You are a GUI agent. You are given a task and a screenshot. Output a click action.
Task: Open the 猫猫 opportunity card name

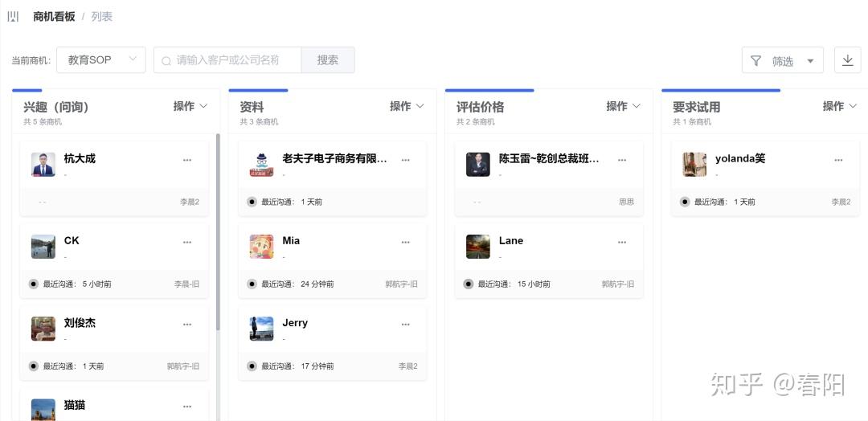pos(75,405)
